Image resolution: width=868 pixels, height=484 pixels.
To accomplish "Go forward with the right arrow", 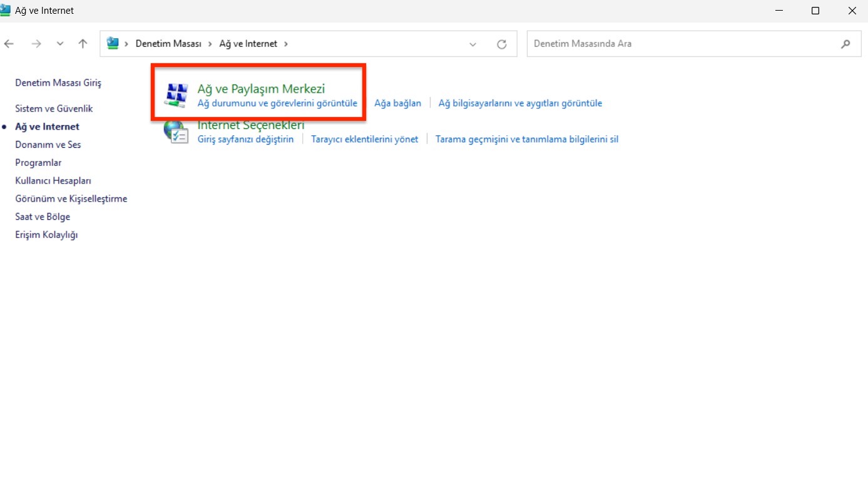I will click(36, 44).
